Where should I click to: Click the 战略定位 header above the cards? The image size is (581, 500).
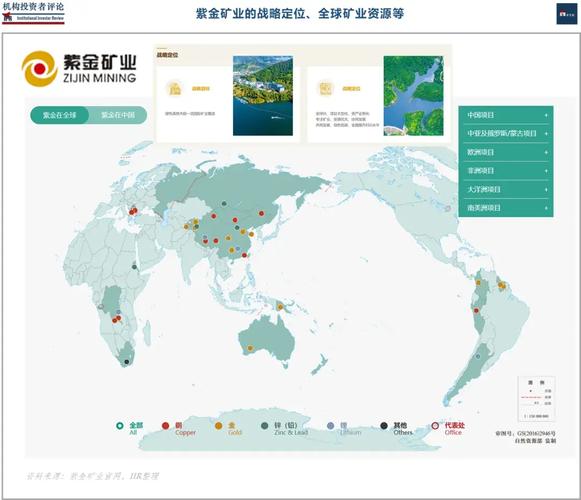pos(167,55)
